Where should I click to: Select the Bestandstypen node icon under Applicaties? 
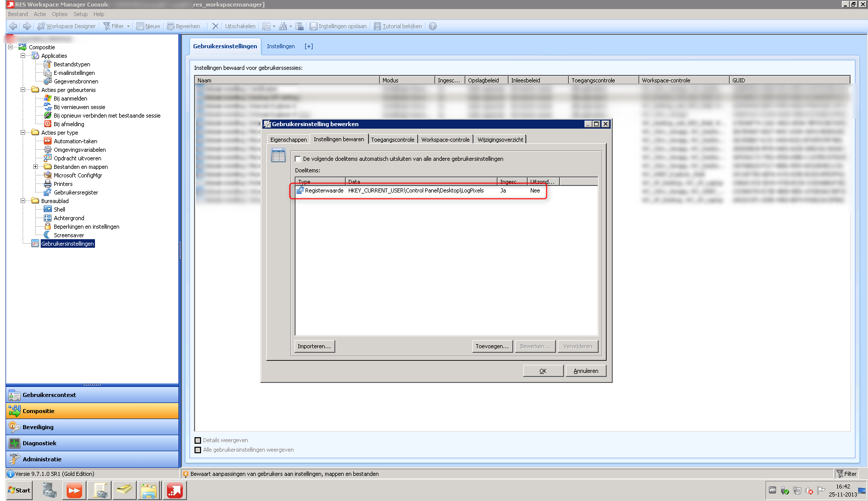point(48,64)
